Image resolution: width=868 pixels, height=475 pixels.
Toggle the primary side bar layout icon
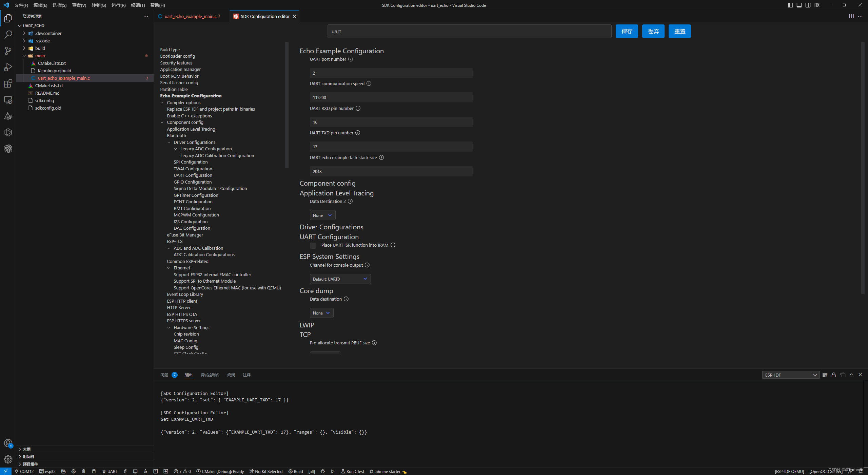(x=790, y=5)
